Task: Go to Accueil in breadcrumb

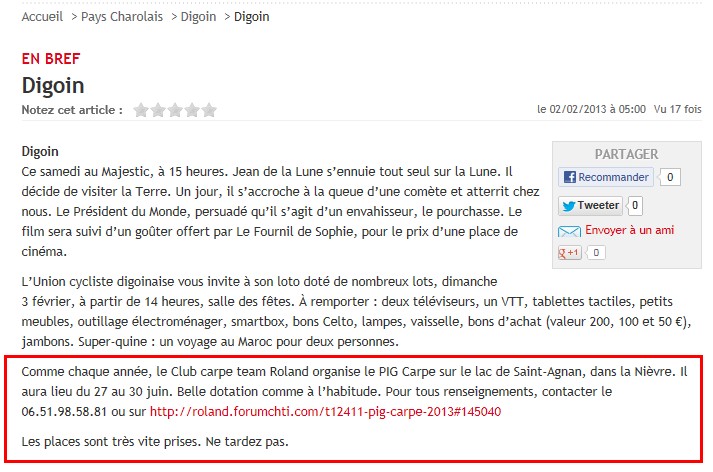Action: [x=42, y=17]
